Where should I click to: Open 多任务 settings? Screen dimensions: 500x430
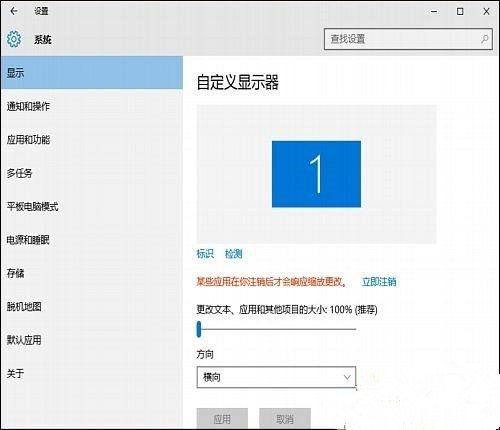coord(92,173)
